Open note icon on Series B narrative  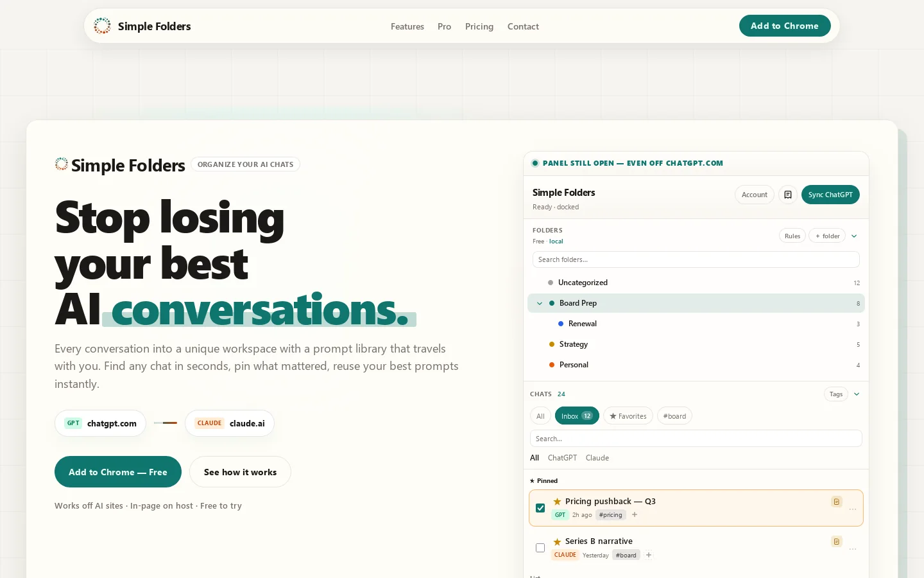click(837, 541)
